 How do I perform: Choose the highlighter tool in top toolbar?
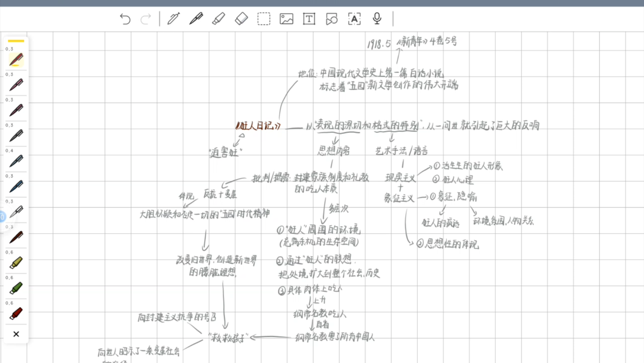pyautogui.click(x=218, y=19)
